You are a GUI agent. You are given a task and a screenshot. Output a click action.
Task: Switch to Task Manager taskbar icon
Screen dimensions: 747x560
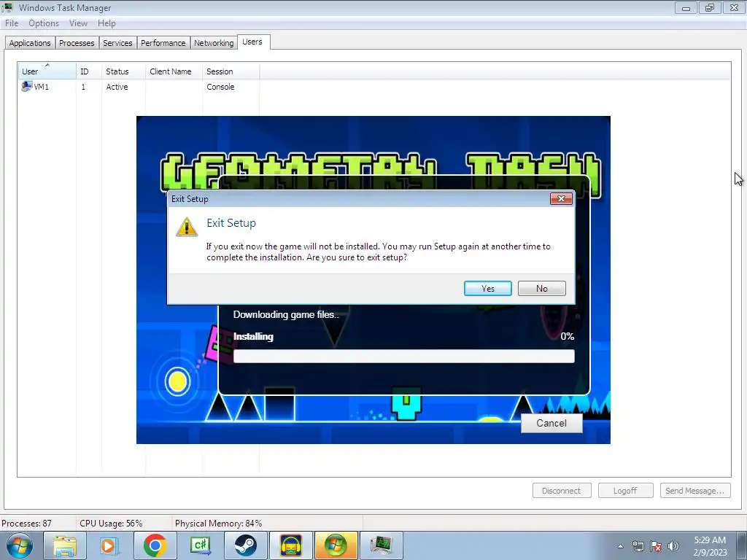click(x=381, y=545)
